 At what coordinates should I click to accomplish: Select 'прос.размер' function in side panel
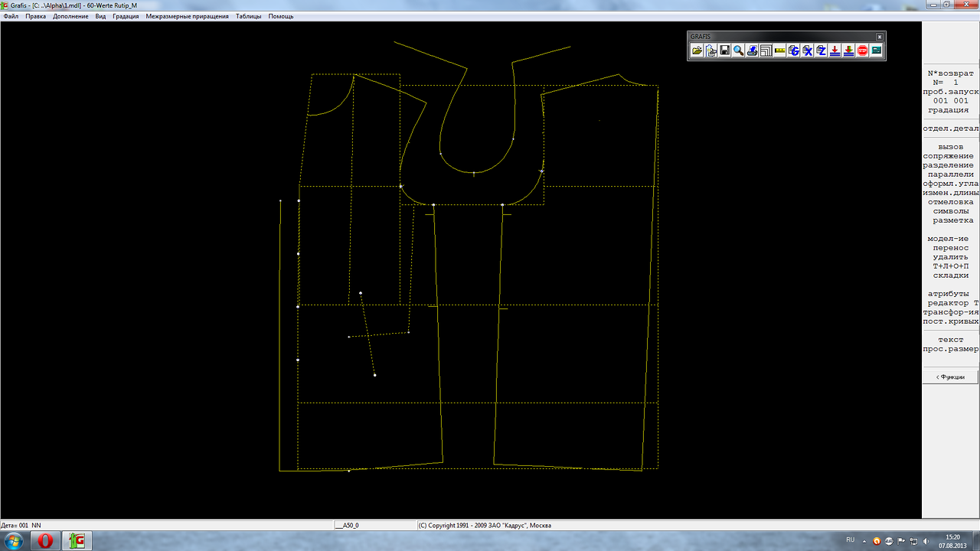[x=951, y=349]
